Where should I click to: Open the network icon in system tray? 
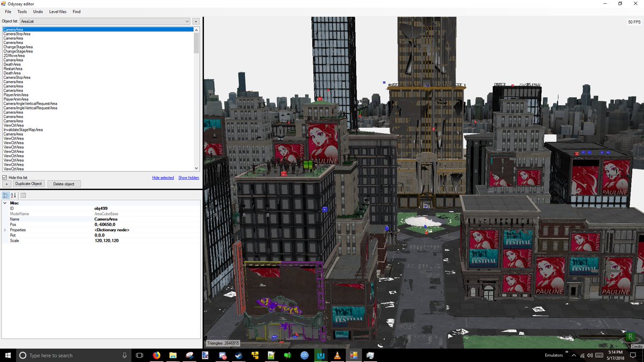coord(582,355)
